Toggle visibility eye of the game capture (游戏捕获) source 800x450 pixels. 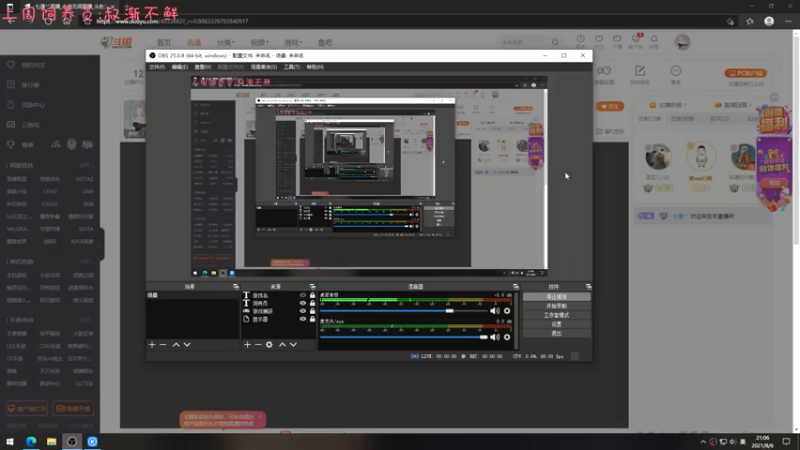[x=303, y=311]
